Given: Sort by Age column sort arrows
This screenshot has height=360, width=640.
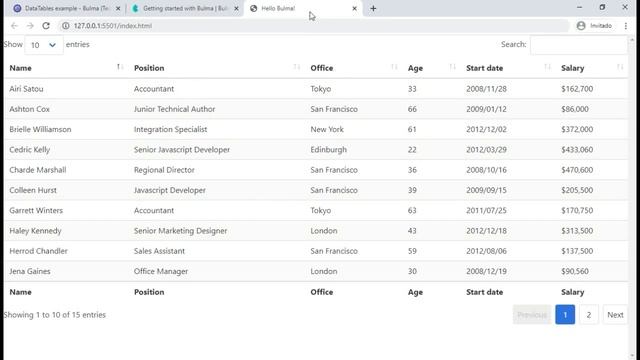Looking at the screenshot, I should pyautogui.click(x=452, y=67).
